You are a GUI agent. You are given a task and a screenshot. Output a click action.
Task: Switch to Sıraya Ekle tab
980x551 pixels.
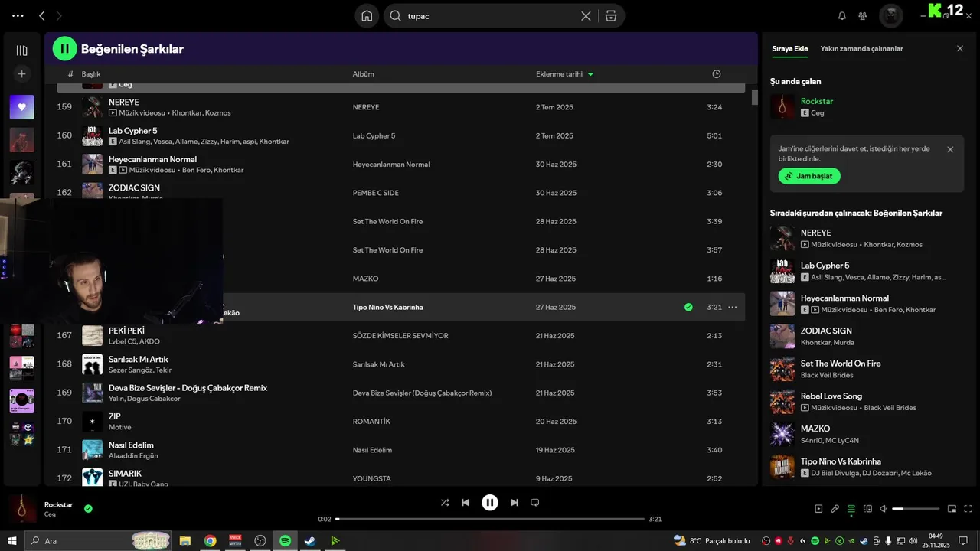(789, 48)
